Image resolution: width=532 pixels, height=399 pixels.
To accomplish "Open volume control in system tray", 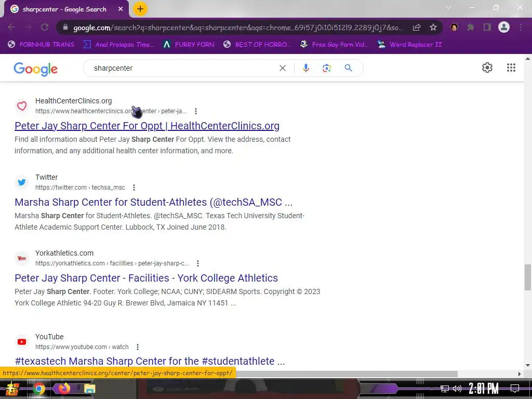I will 457,389.
